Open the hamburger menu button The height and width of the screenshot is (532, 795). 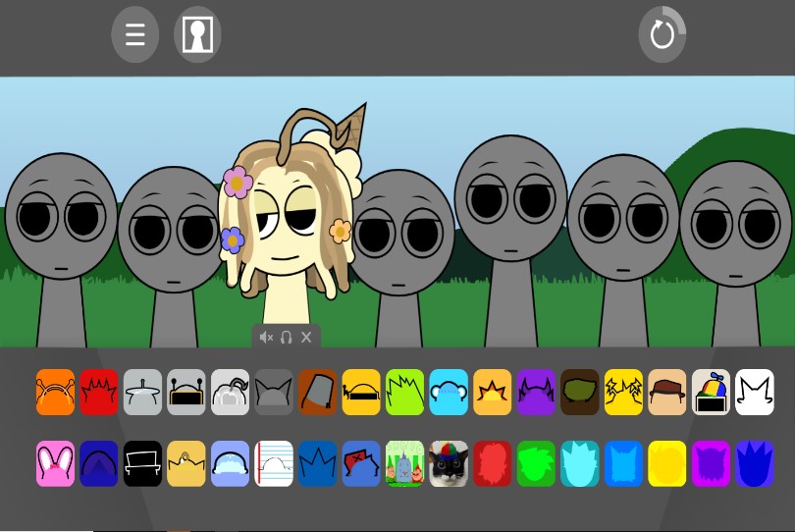pos(134,34)
